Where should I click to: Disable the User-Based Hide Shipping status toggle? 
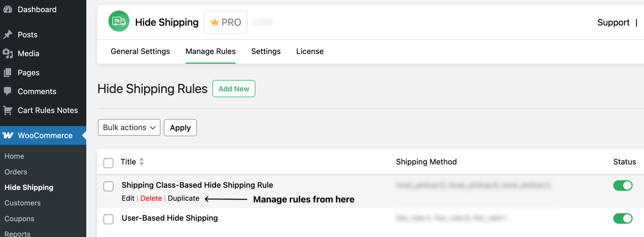pos(623,218)
